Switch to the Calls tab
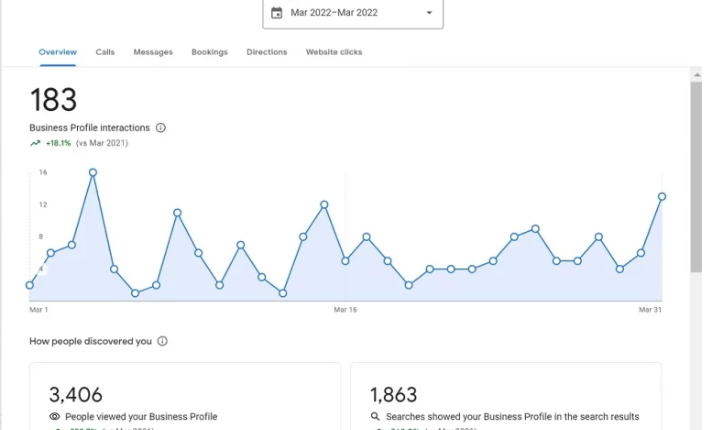This screenshot has width=712, height=430. [x=105, y=52]
